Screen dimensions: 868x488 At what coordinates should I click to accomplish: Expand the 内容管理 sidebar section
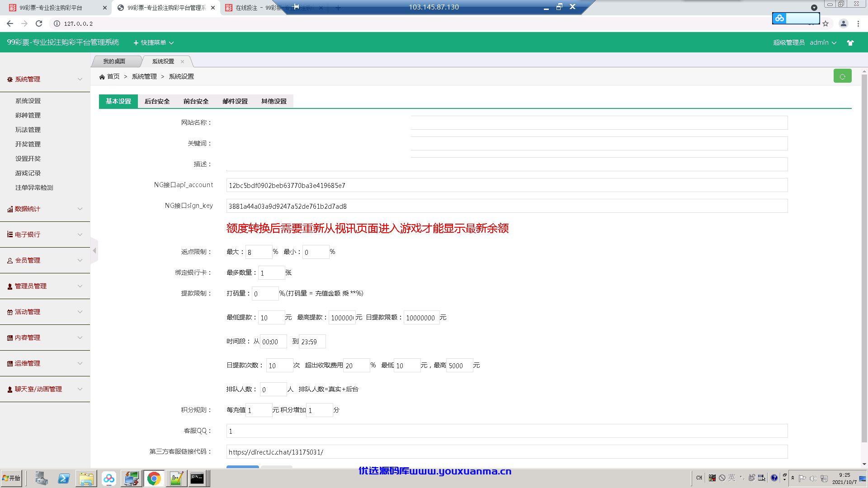(45, 338)
